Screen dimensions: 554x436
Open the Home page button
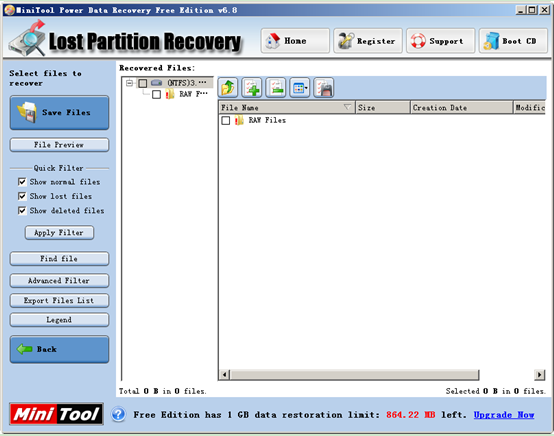295,41
